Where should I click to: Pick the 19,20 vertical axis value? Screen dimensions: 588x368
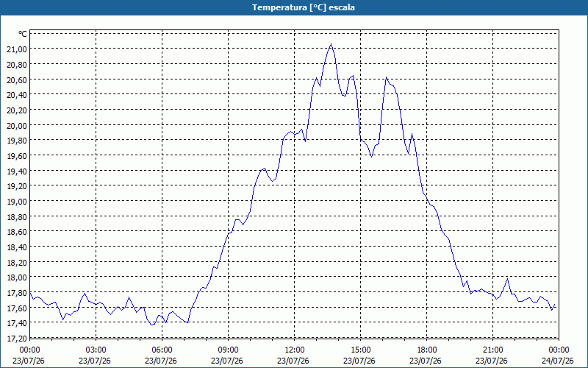pyautogui.click(x=17, y=186)
